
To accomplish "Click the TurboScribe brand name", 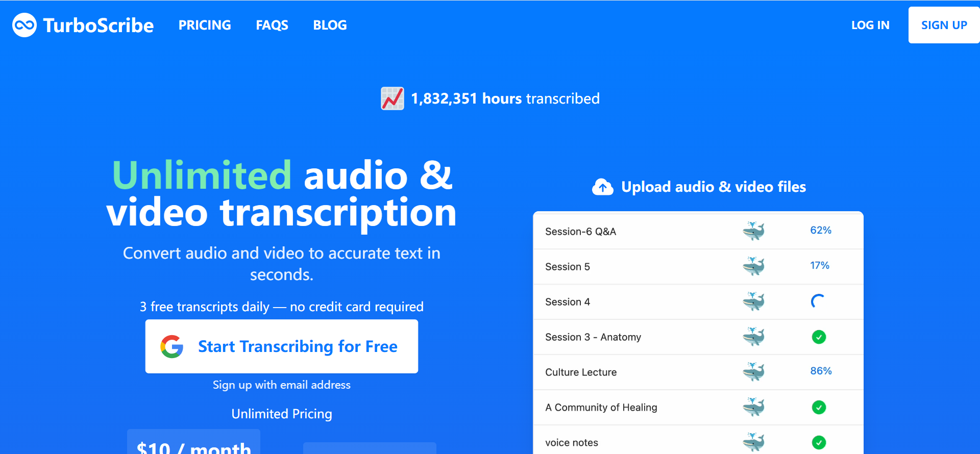I will 98,25.
